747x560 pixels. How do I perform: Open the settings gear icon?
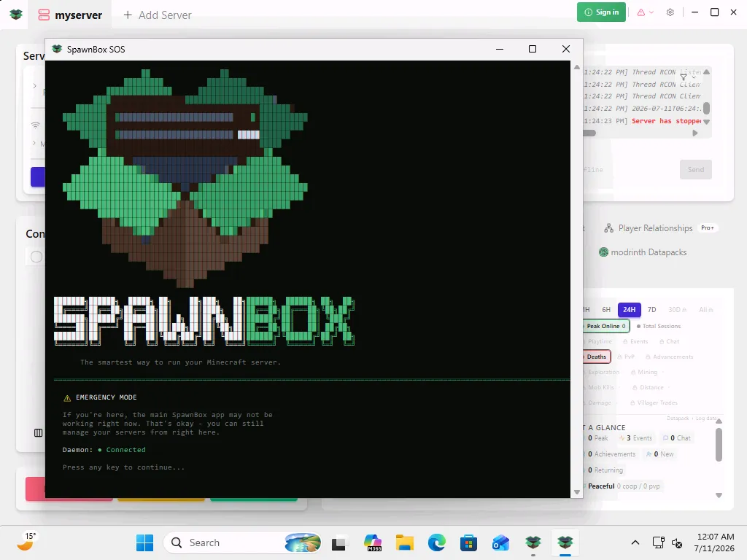(x=670, y=12)
